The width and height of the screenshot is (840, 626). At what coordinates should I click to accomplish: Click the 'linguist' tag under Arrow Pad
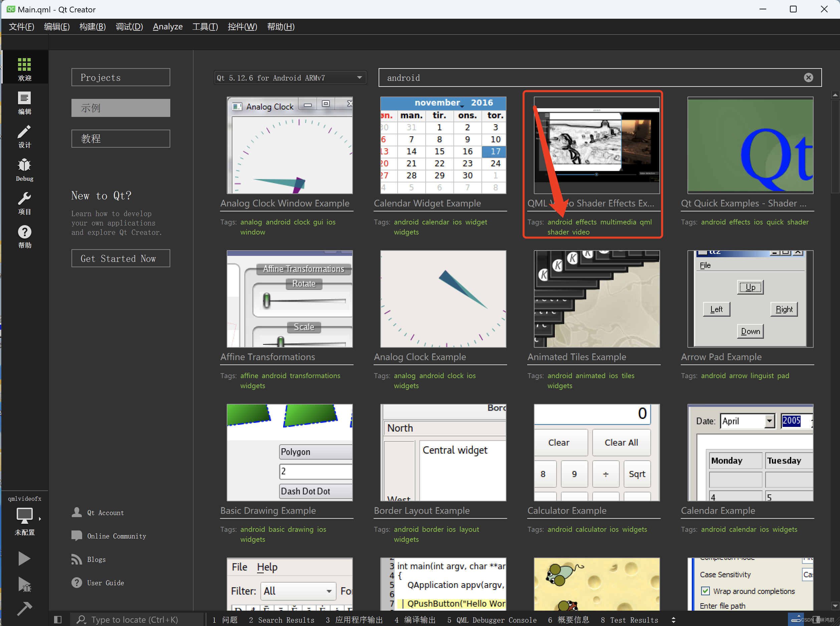point(762,375)
